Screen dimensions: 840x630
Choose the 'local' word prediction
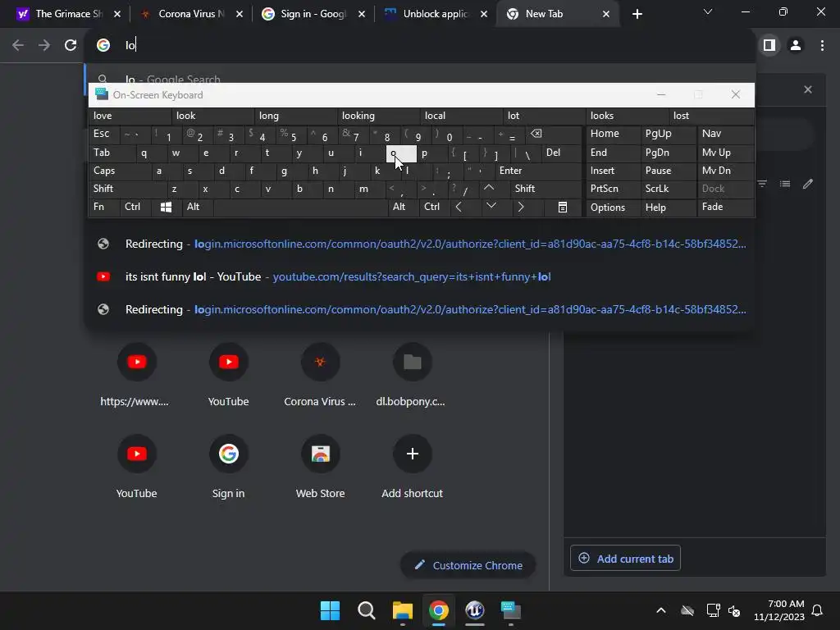pos(462,116)
